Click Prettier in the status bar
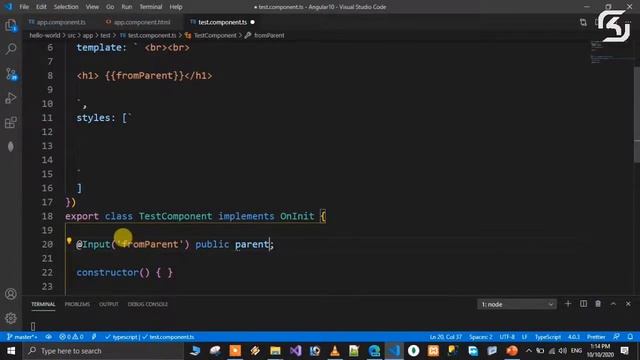The width and height of the screenshot is (640, 360). [596, 337]
